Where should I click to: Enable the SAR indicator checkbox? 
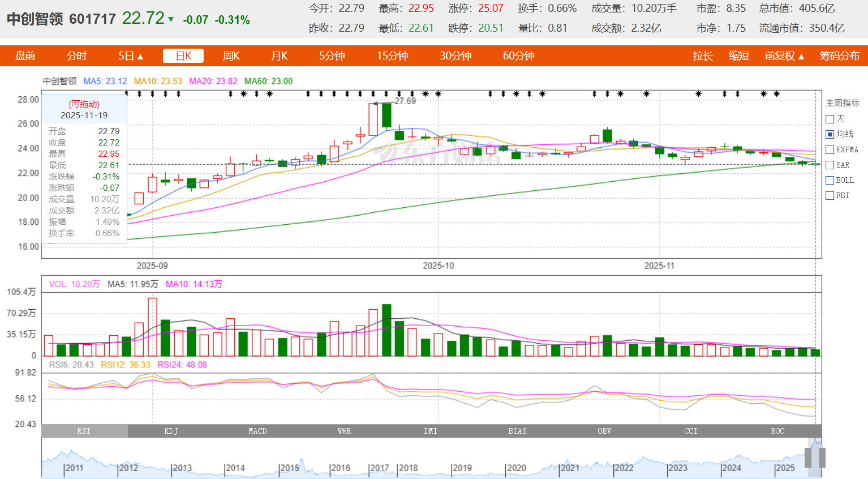coord(830,165)
